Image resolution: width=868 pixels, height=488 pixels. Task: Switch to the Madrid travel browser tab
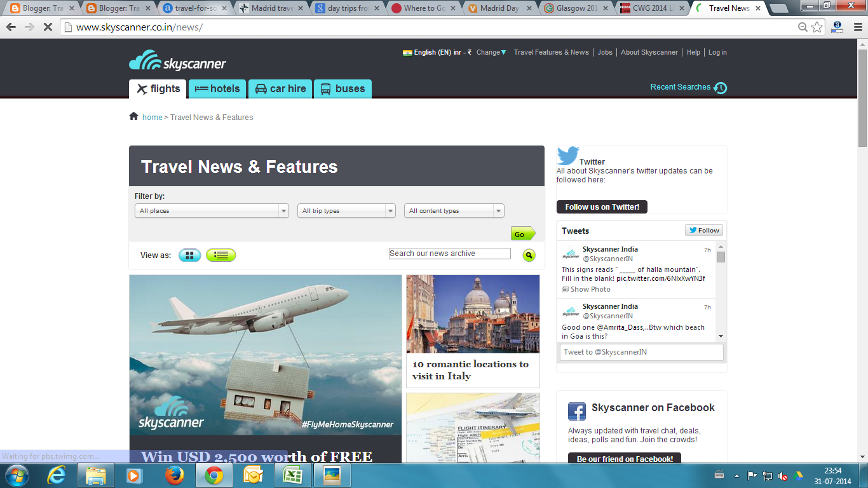270,8
